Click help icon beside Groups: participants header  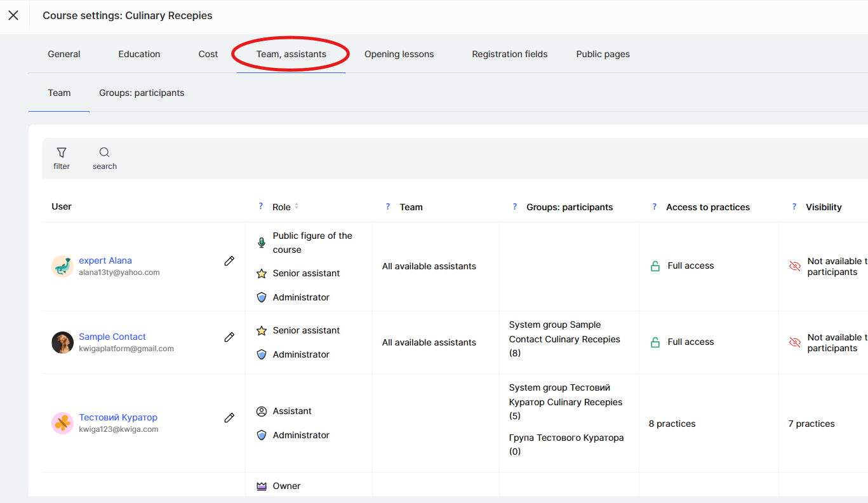[514, 206]
